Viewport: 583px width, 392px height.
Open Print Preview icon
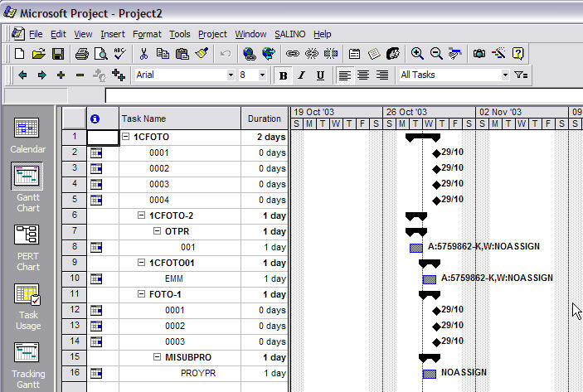[x=101, y=54]
